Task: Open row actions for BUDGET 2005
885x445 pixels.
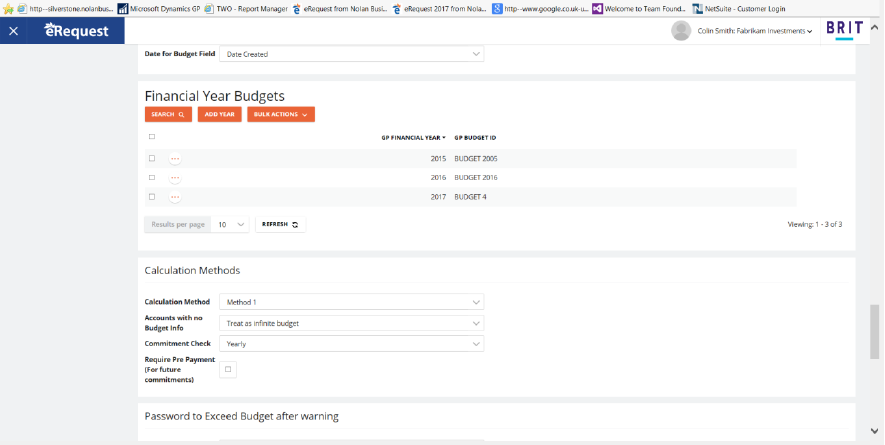Action: click(x=175, y=159)
